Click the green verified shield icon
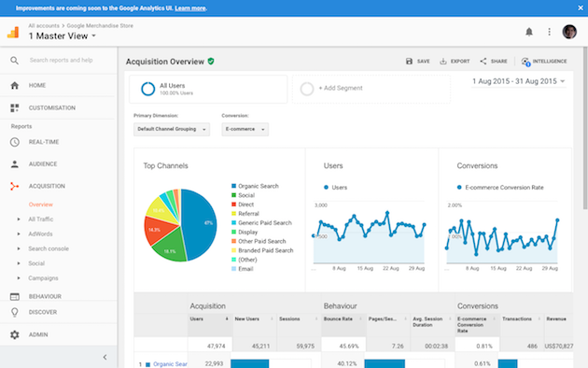The width and height of the screenshot is (588, 368). point(211,62)
